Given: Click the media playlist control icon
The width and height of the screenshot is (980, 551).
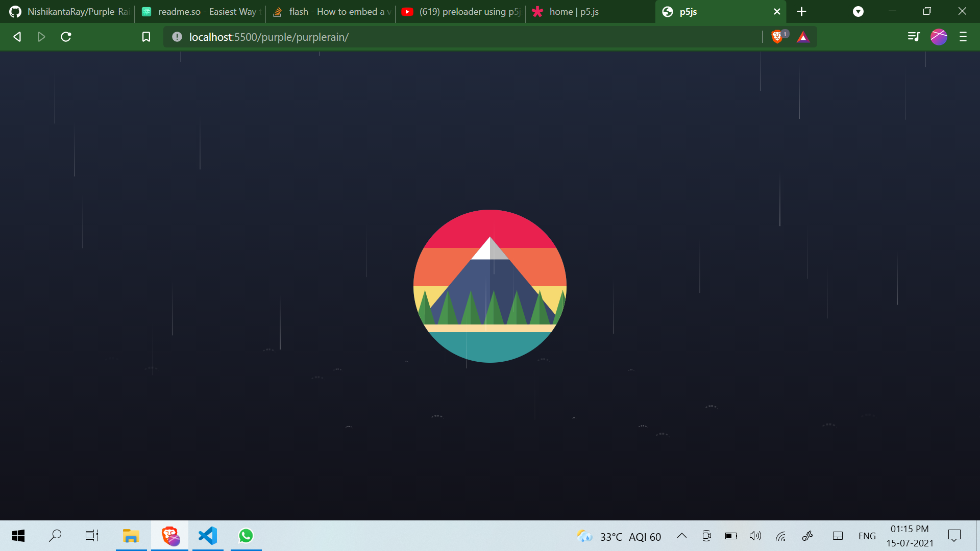Looking at the screenshot, I should tap(914, 37).
